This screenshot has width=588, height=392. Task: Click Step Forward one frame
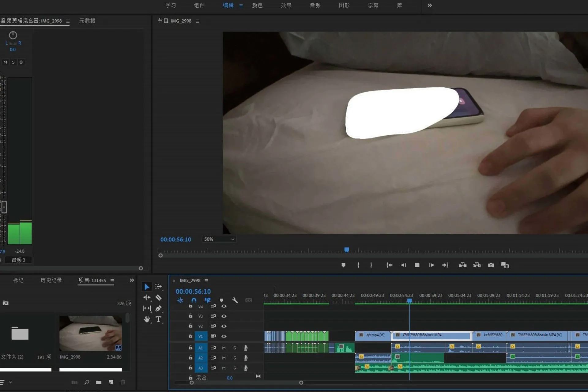click(x=432, y=265)
